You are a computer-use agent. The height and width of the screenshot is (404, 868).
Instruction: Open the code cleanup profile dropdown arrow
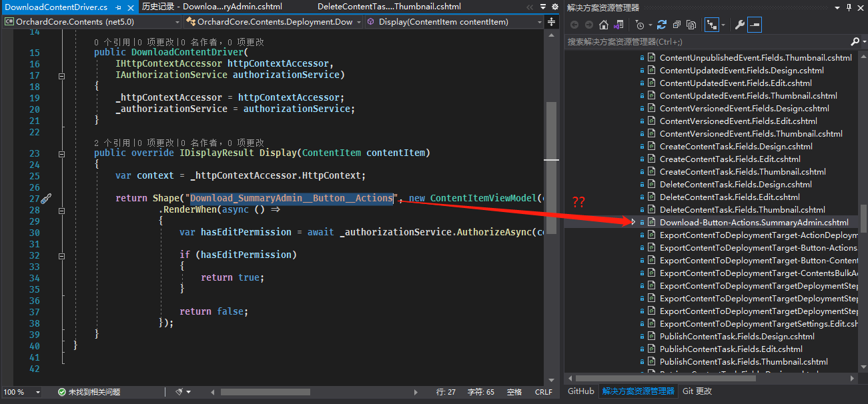[189, 392]
